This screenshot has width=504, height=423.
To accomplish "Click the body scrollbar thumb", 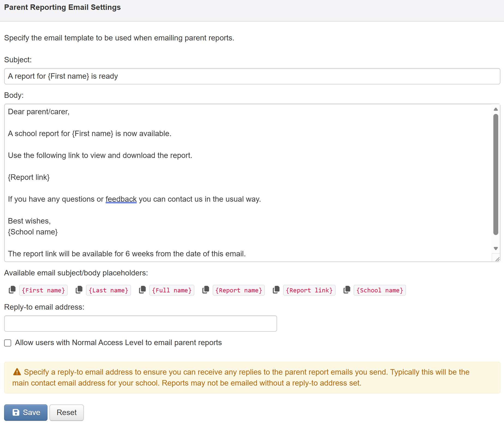I will coord(496,174).
